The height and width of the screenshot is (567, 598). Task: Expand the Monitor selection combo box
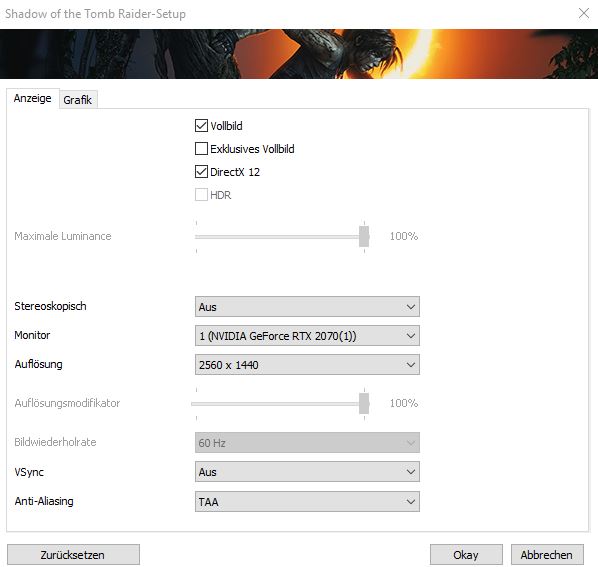click(x=307, y=336)
